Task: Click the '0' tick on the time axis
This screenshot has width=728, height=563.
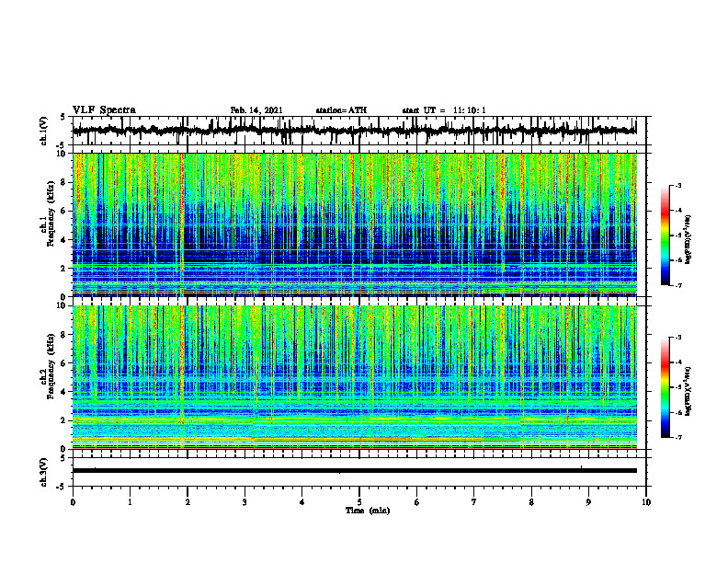Action: 73,502
